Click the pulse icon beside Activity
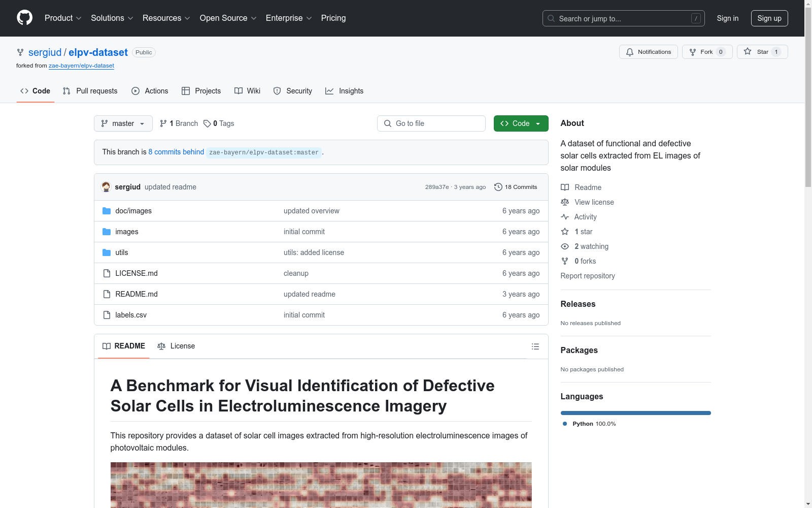The height and width of the screenshot is (508, 812). [x=565, y=217]
